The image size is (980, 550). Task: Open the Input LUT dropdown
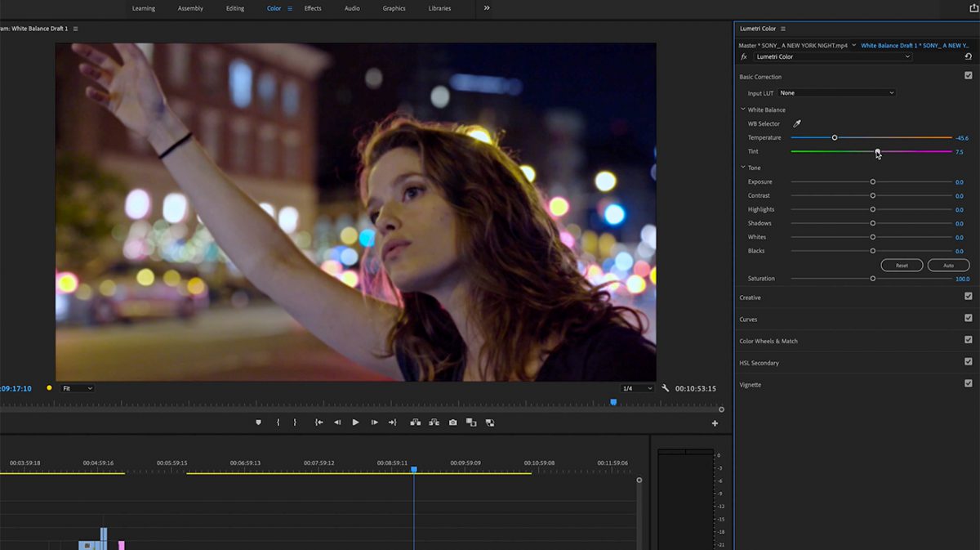pyautogui.click(x=836, y=92)
